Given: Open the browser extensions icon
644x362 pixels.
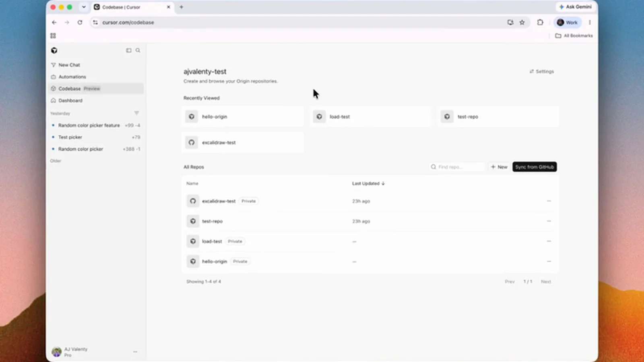Looking at the screenshot, I should click(x=540, y=23).
